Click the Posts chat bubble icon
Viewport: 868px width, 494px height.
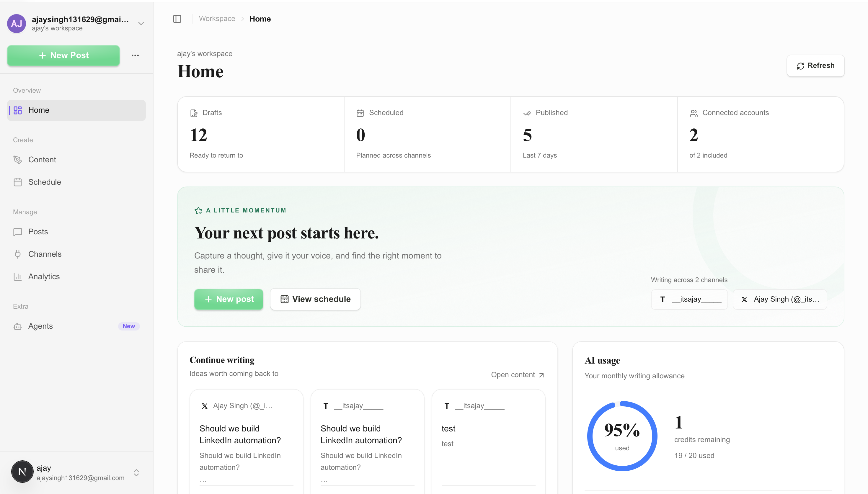(x=18, y=232)
